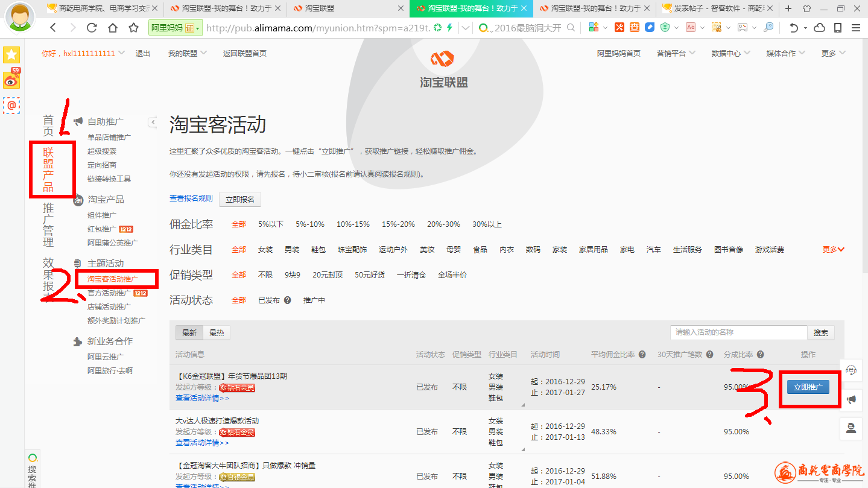Open the Aa translate extension icon
This screenshot has width=868, height=488.
point(691,28)
